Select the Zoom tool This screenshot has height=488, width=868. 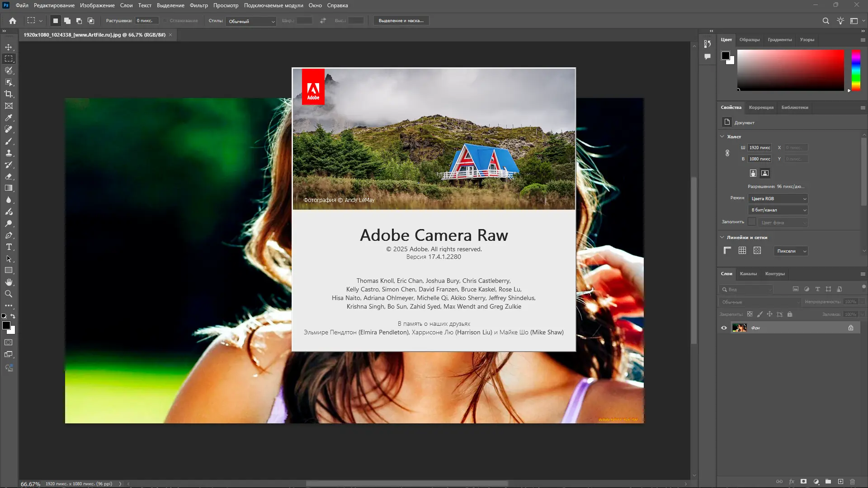pyautogui.click(x=9, y=294)
